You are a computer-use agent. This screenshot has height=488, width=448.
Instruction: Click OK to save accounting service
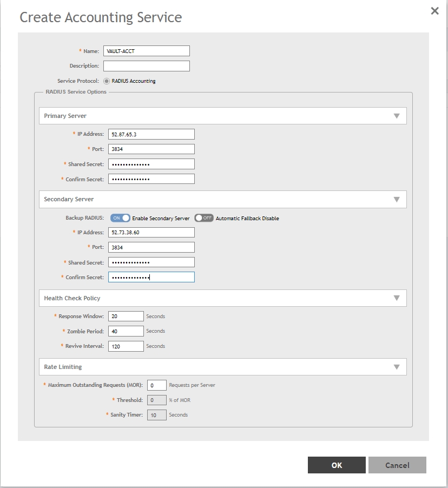point(337,465)
